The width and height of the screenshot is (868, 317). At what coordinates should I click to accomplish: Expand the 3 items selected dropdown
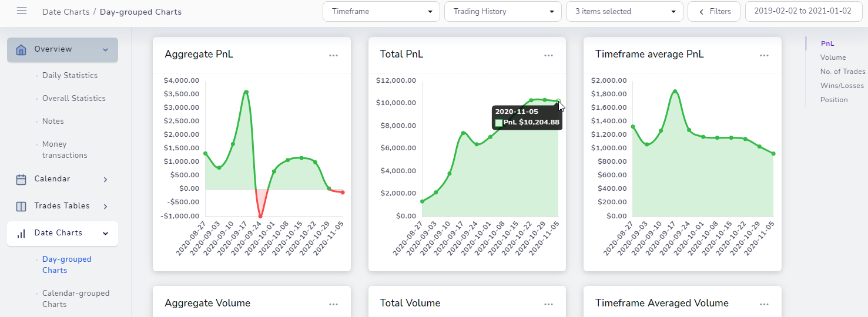click(624, 12)
